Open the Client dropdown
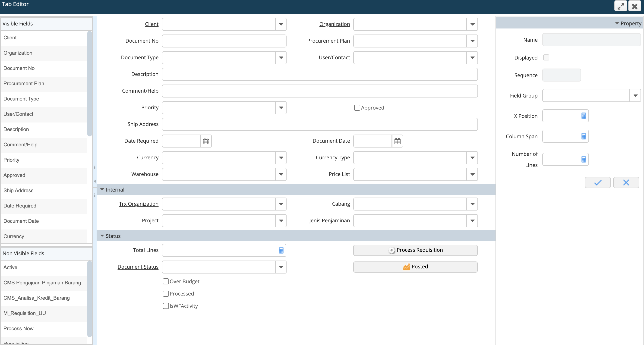The height and width of the screenshot is (346, 644). tap(281, 24)
